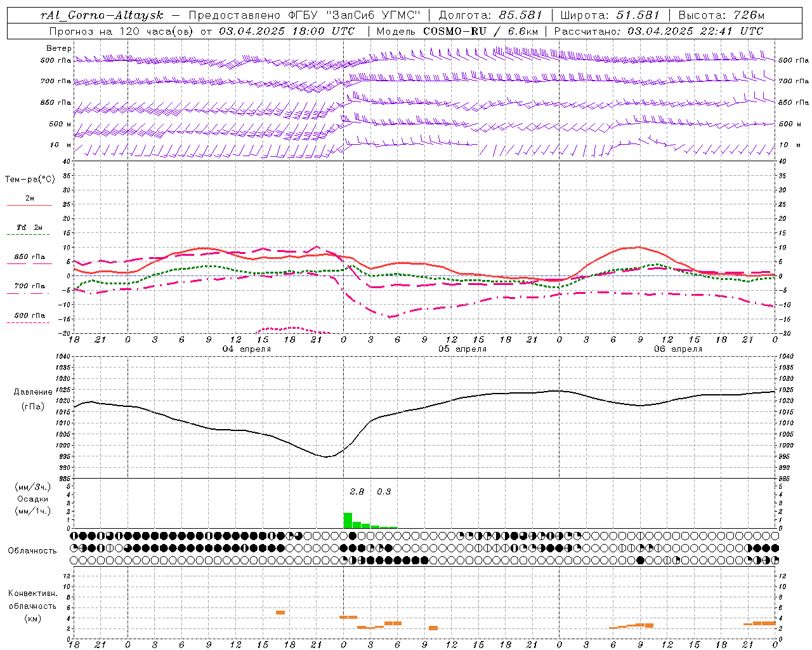Click the 'Td 2м' dew point legend entry
This screenshot has height=650, width=812.
pos(30,227)
